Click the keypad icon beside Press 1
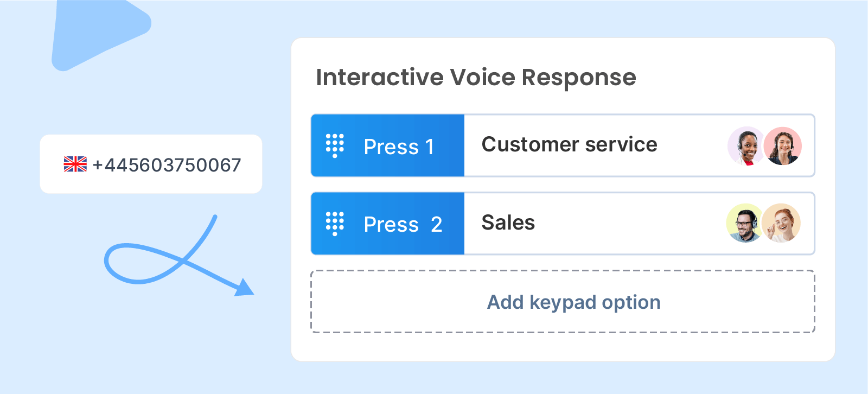Image resolution: width=868 pixels, height=394 pixels. click(x=335, y=145)
